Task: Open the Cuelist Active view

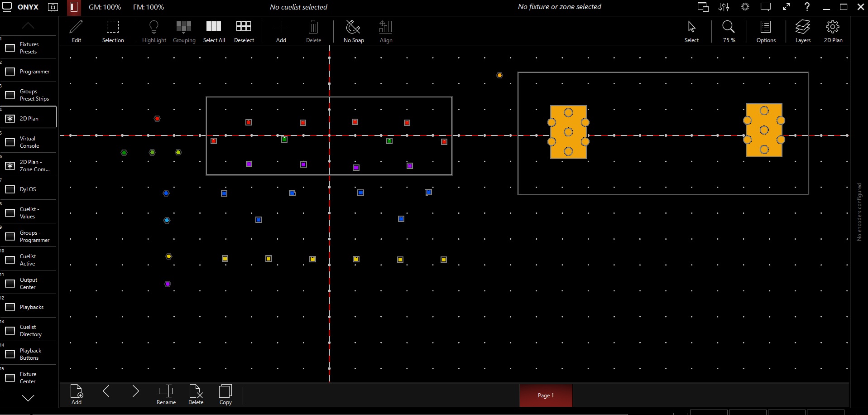Action: pyautogui.click(x=29, y=260)
